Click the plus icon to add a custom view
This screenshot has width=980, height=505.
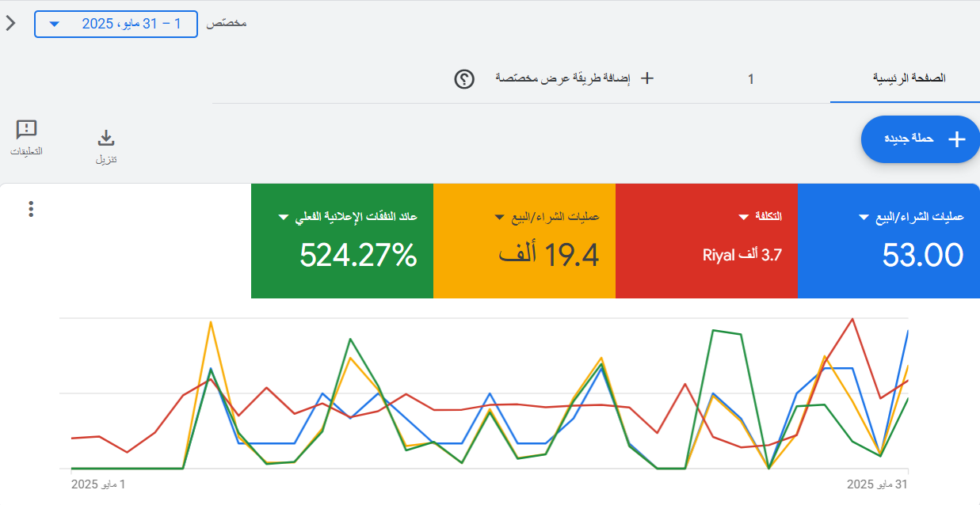click(x=647, y=78)
